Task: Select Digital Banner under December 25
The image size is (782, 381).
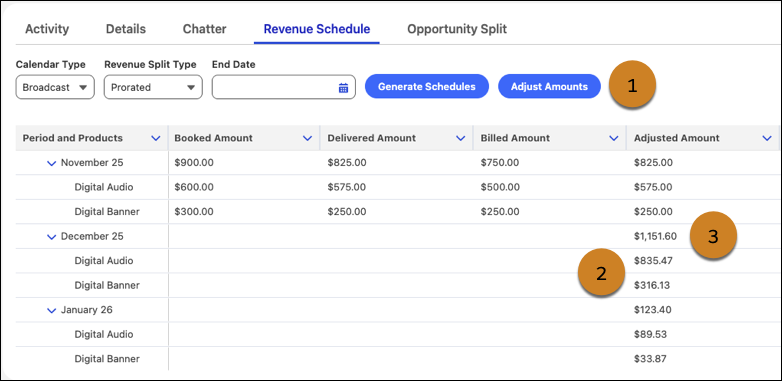Action: [107, 285]
